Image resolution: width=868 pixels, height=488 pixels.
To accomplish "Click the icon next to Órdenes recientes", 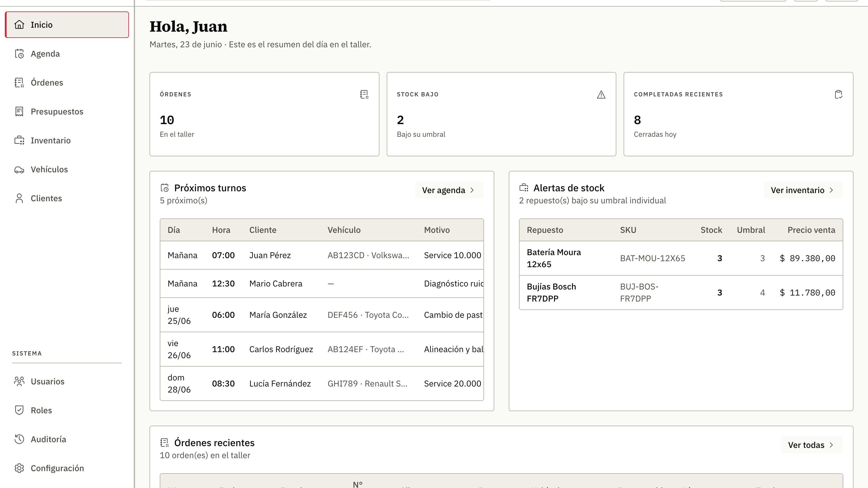I will [x=165, y=443].
